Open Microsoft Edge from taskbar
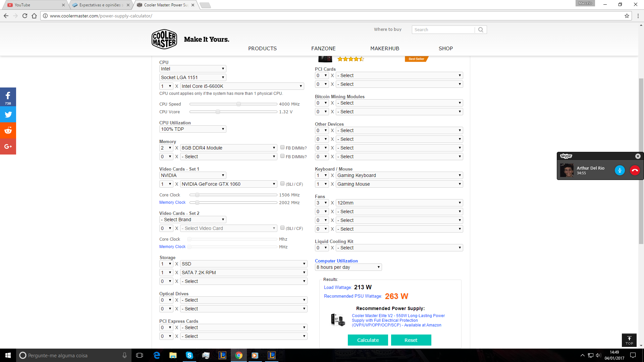Screen dimensions: 644x362 (x=157, y=355)
